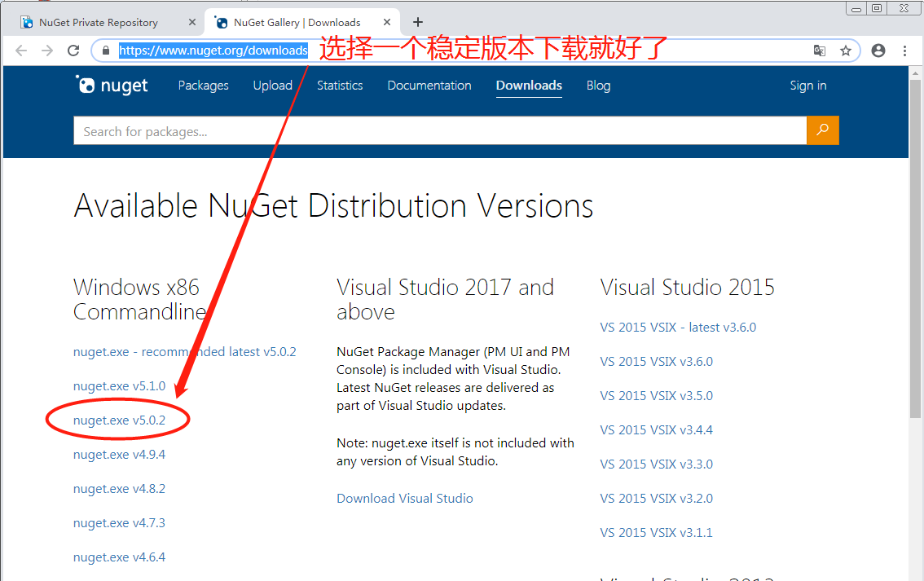This screenshot has width=924, height=581.
Task: Click the Visual Studio 2017 and above heading
Action: click(x=446, y=299)
